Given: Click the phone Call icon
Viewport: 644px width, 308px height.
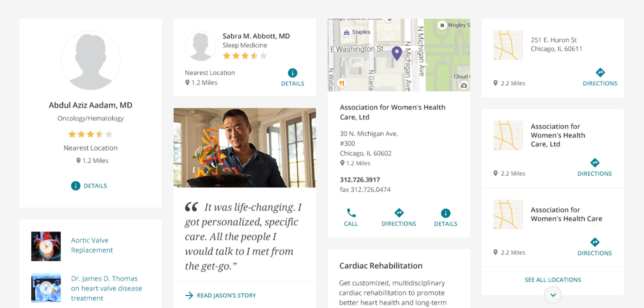Looking at the screenshot, I should 351,213.
